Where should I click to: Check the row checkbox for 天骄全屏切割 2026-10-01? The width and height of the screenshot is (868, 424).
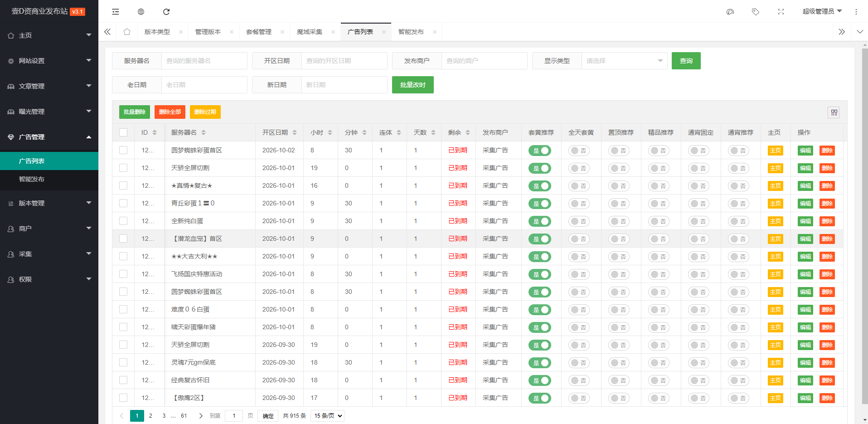pos(123,168)
